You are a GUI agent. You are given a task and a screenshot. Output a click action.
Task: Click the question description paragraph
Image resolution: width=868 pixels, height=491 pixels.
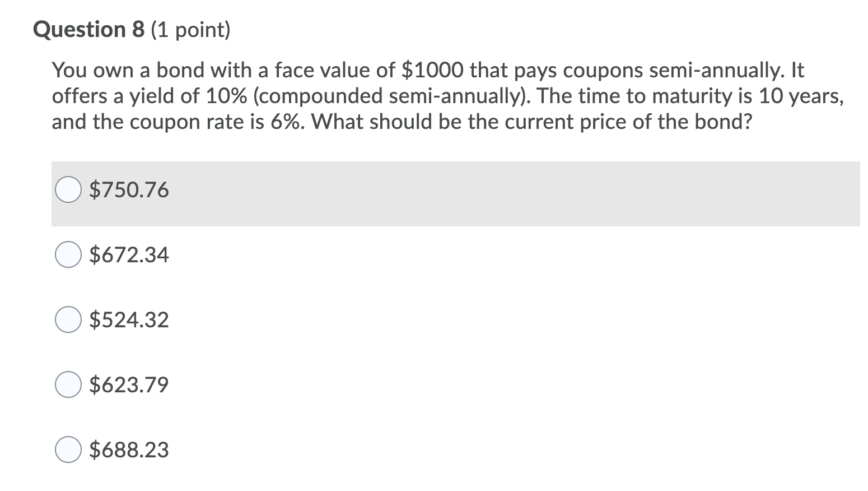coord(392,95)
